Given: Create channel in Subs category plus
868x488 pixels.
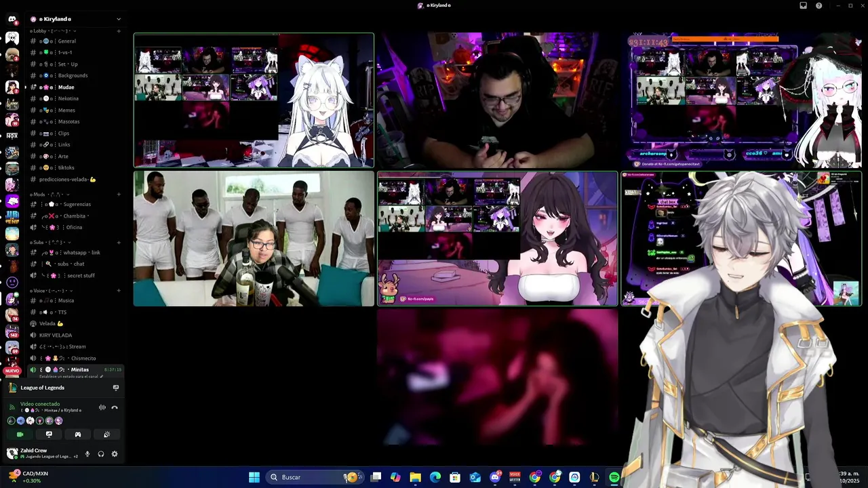Looking at the screenshot, I should pos(119,243).
